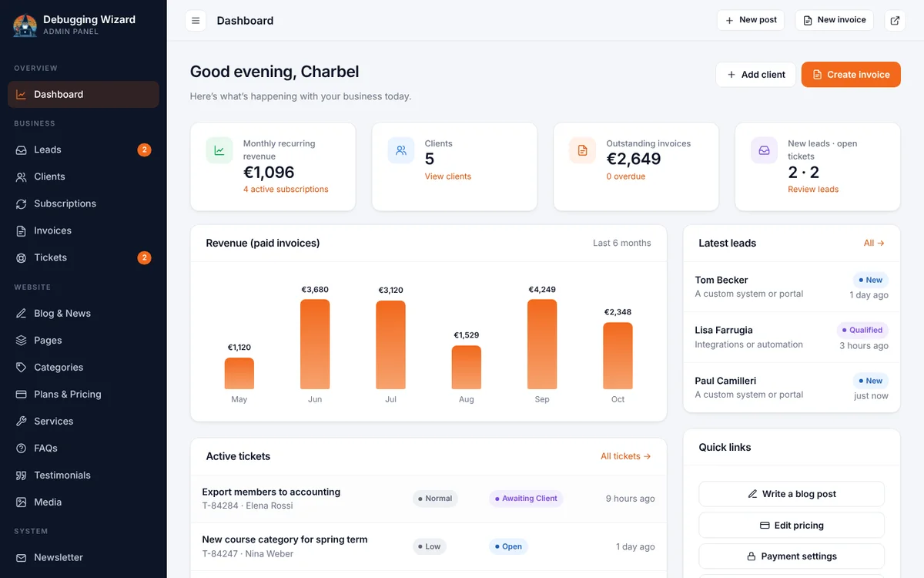The image size is (924, 578).
Task: Click the Low priority badge
Action: [x=430, y=546]
